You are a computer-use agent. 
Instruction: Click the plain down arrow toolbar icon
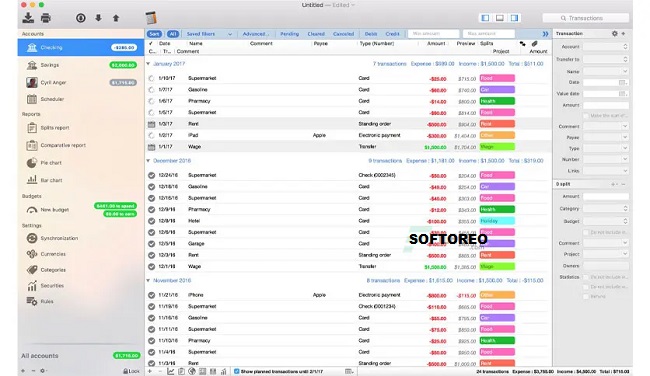pyautogui.click(x=98, y=18)
